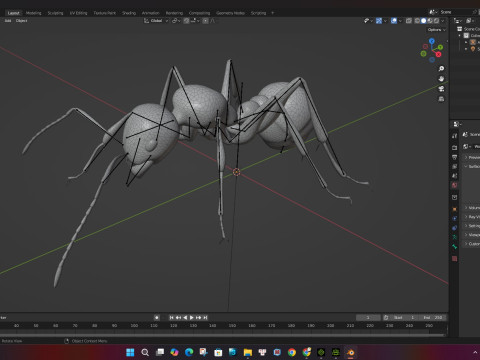Viewport: 480px width, 360px height.
Task: Open Windows Start menu
Action: pos(130,352)
